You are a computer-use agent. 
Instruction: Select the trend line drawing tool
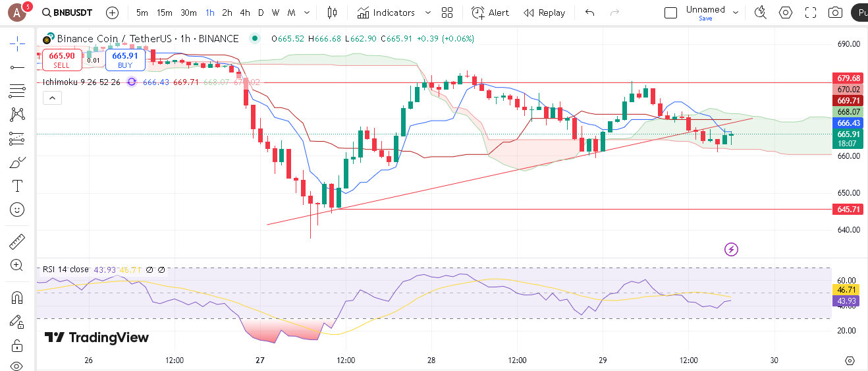coord(17,67)
